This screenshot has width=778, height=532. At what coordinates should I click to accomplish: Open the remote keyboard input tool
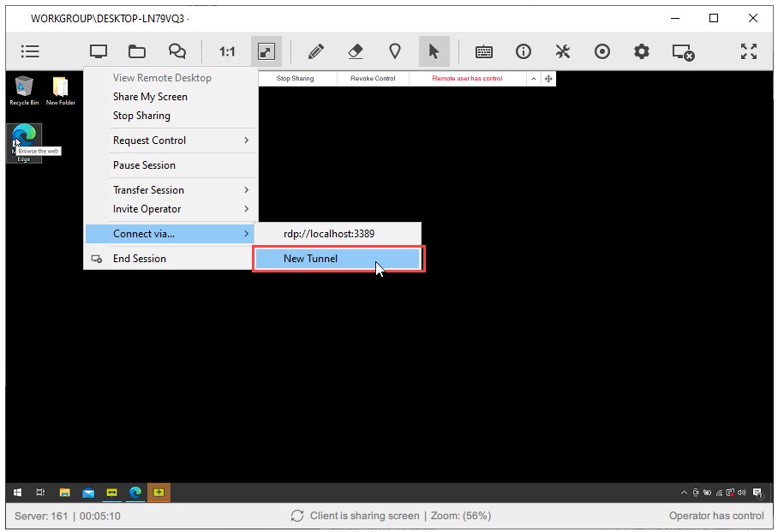coord(483,51)
